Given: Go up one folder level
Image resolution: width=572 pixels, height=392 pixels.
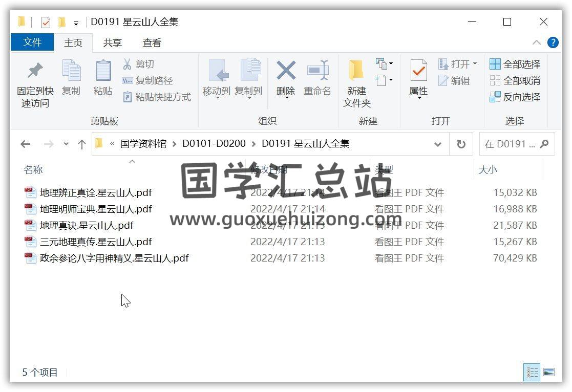Looking at the screenshot, I should tap(82, 144).
